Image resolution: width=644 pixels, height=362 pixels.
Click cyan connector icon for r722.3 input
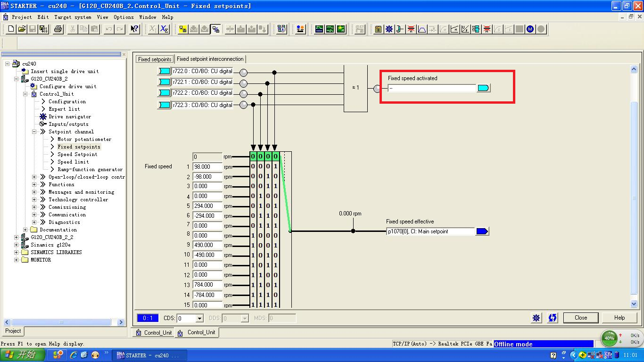pos(164,105)
